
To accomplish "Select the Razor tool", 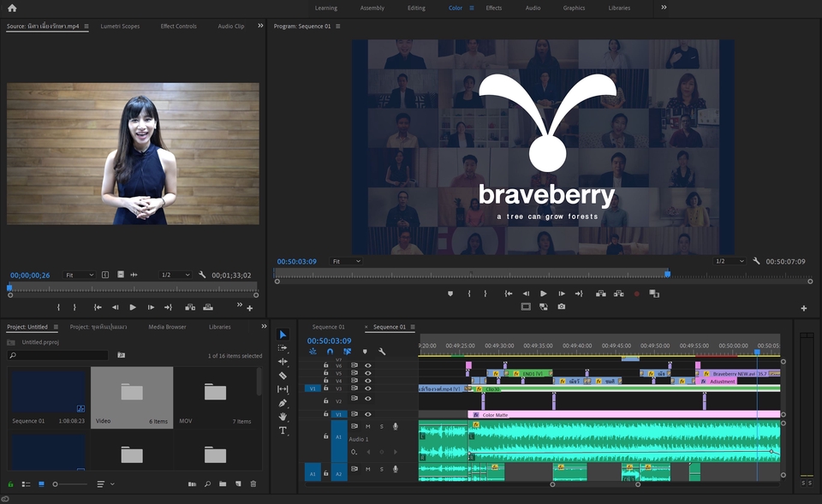I will (283, 375).
